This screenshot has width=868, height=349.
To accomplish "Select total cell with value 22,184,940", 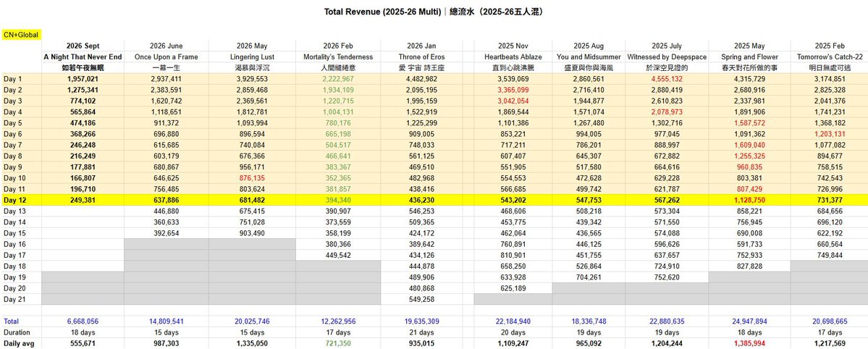I will (513, 321).
